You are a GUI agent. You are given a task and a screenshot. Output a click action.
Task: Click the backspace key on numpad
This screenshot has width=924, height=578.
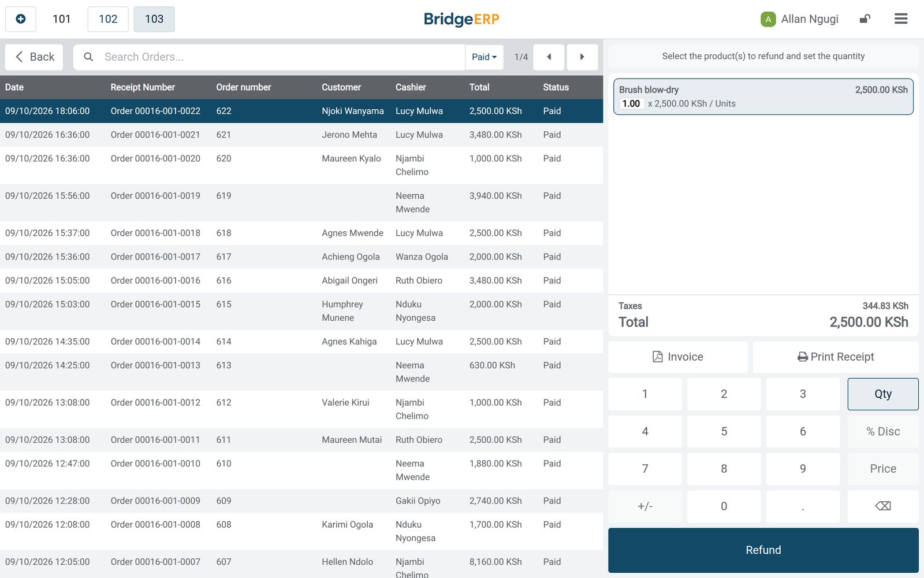pos(883,506)
